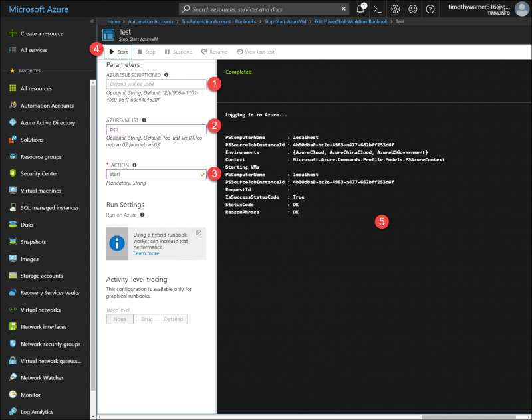
Task: Click info icon next to ACTION
Action: coord(135,165)
